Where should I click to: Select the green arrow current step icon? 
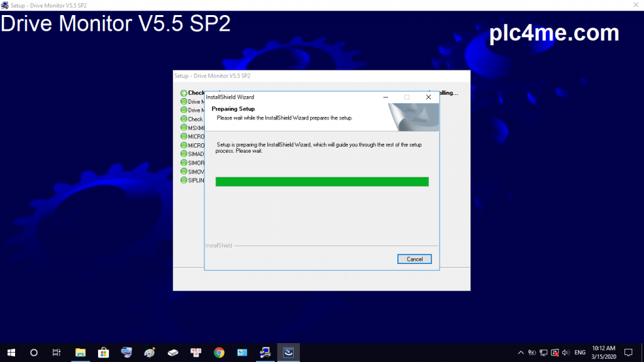pyautogui.click(x=184, y=93)
